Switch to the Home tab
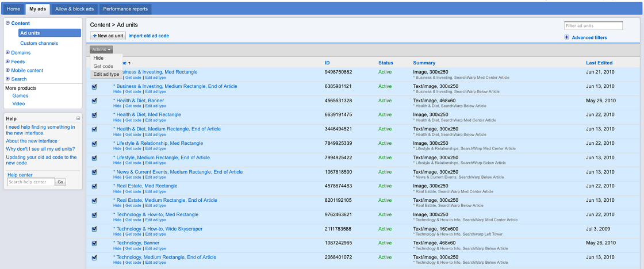 tap(13, 9)
